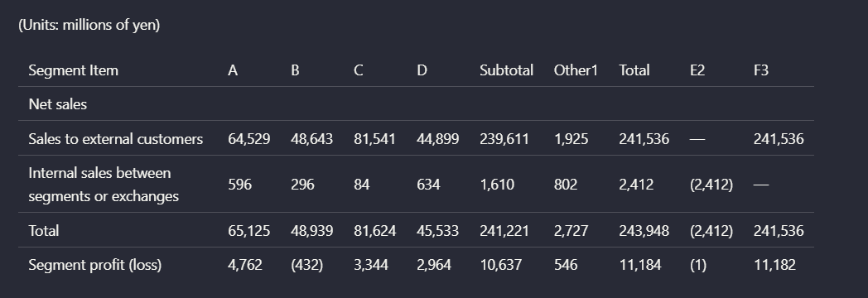Click the '(Units: millions of yen)' caption
The image size is (868, 298).
89,25
